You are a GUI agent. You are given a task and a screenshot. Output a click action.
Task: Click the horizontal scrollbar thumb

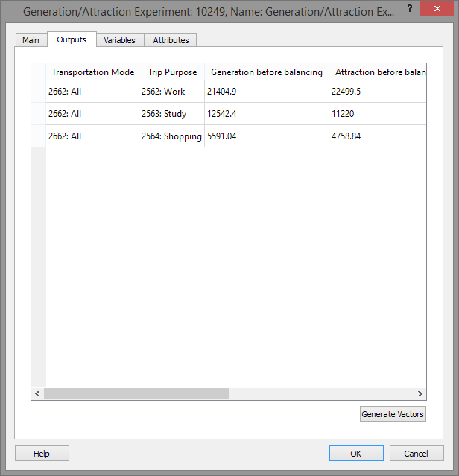click(136, 394)
